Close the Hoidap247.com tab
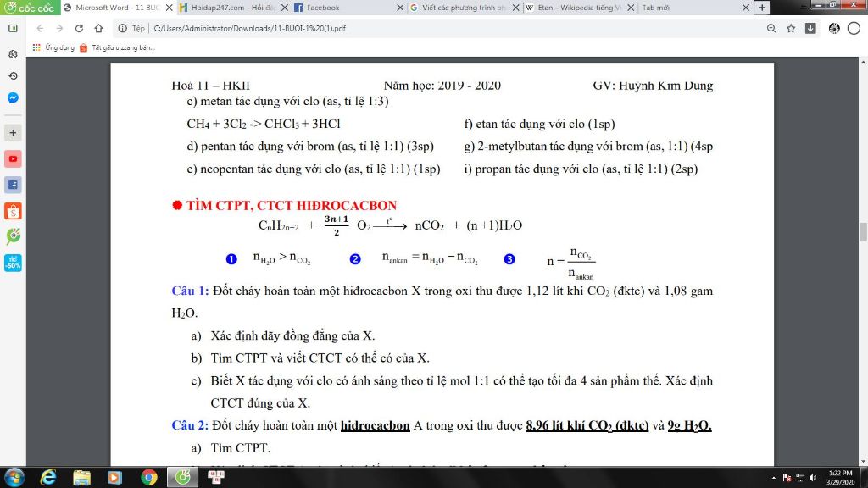The width and height of the screenshot is (868, 488). click(x=285, y=8)
